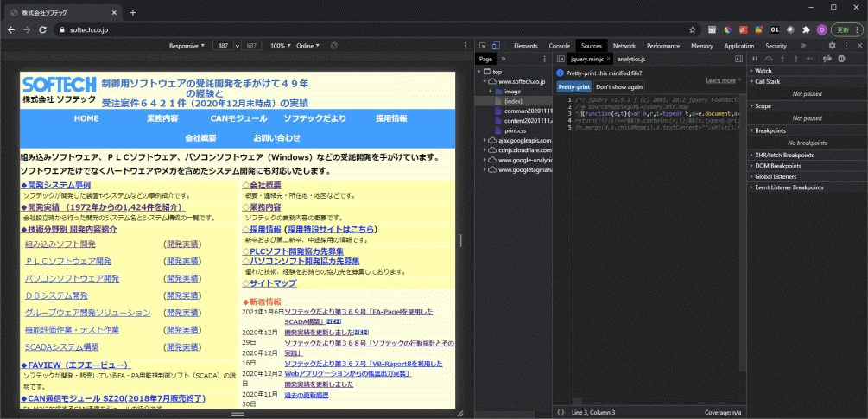This screenshot has width=868, height=419.
Task: Click the color wheel extension icon
Action: (x=728, y=30)
